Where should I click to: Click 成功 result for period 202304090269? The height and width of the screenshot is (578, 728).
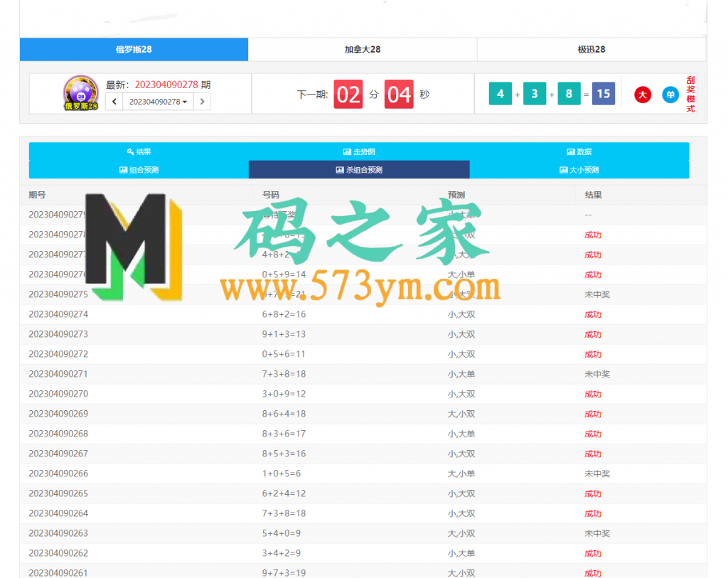pos(593,414)
